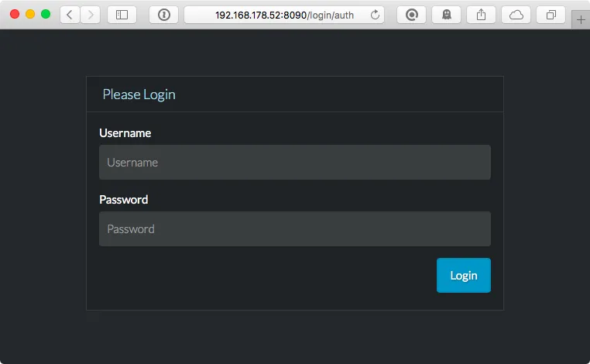
Task: Open the Share menu icon
Action: pyautogui.click(x=481, y=15)
